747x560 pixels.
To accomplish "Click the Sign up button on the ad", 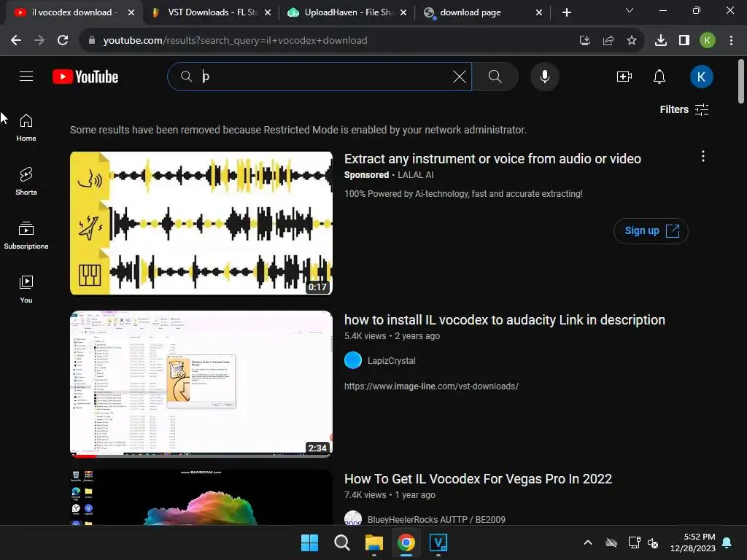I will click(x=651, y=231).
